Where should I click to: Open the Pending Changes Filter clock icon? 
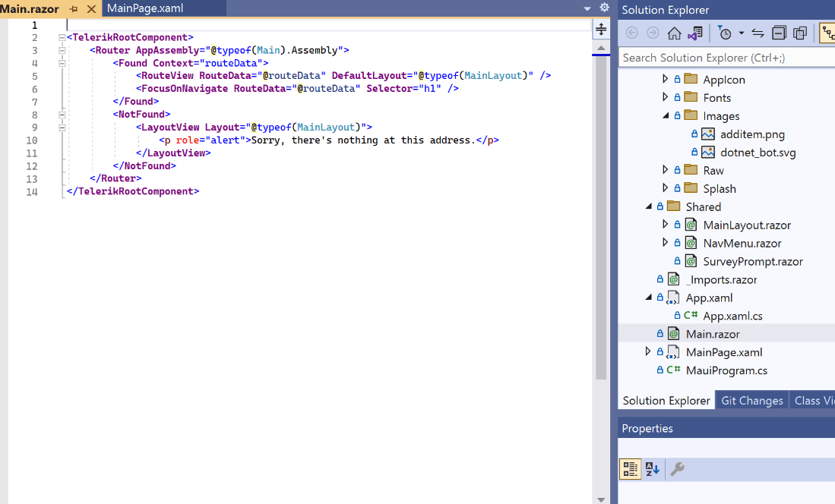point(724,33)
